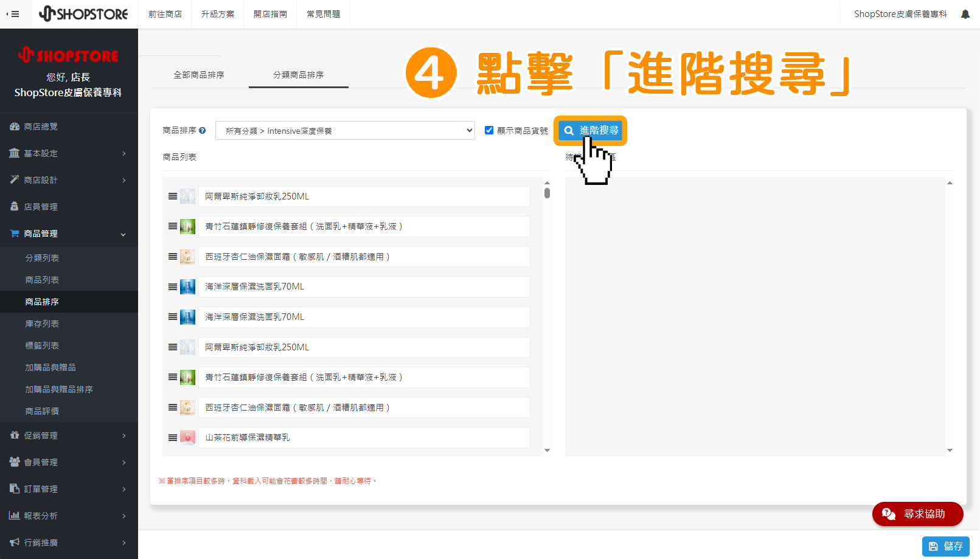Click the 尋求協助 help button
Screen dimensions: 980x559
[x=917, y=514]
